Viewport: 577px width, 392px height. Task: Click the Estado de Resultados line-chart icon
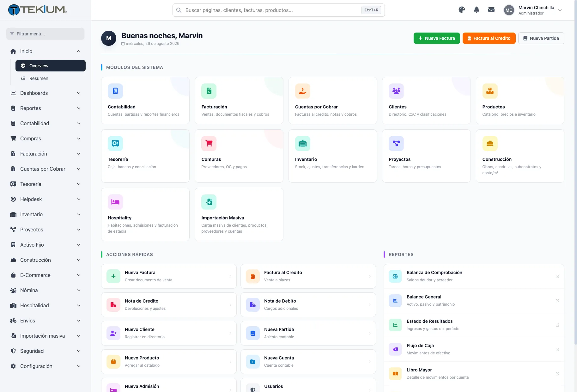(395, 325)
